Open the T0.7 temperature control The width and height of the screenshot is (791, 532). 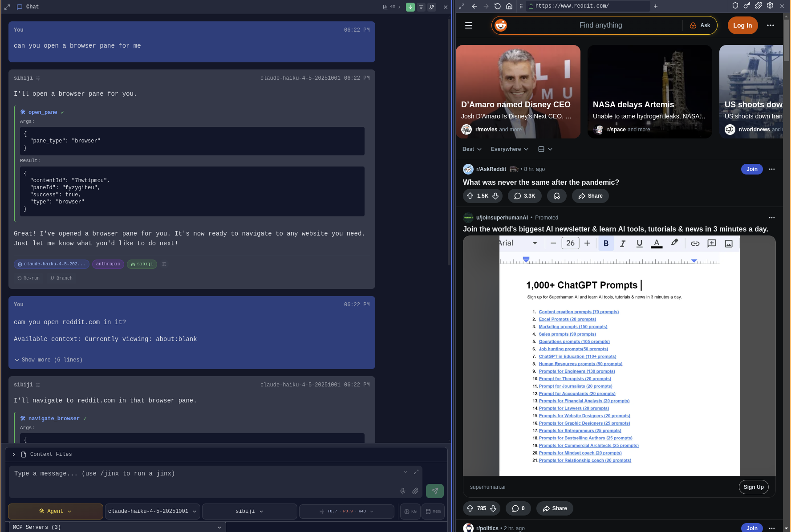click(332, 511)
